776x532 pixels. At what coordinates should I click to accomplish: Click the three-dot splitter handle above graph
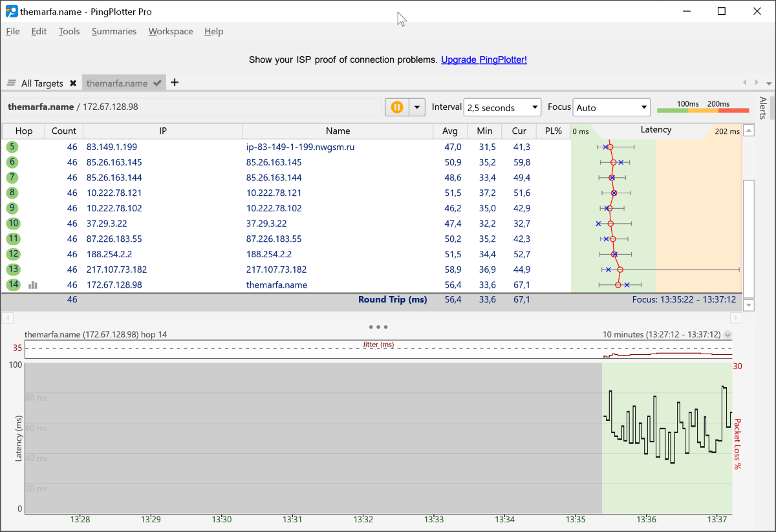[378, 327]
